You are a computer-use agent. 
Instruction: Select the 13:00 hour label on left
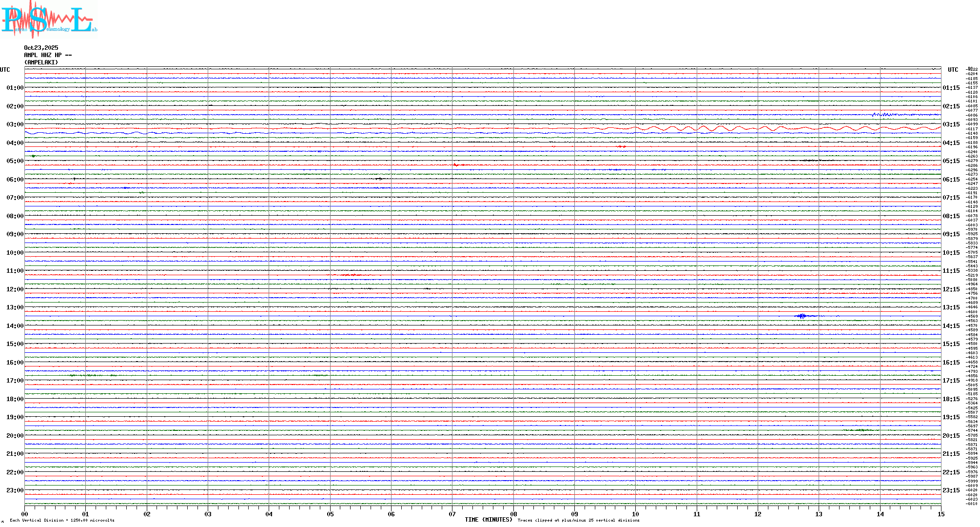(x=15, y=307)
